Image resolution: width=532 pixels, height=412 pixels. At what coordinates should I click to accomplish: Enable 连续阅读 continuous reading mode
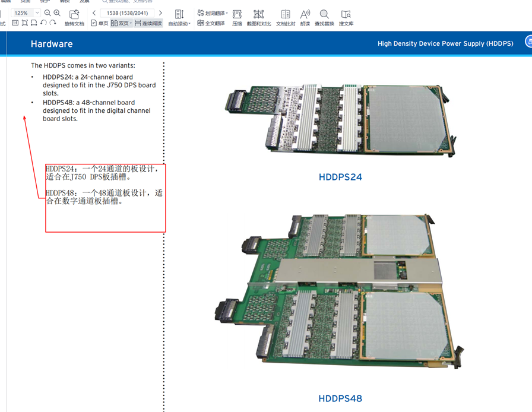148,24
